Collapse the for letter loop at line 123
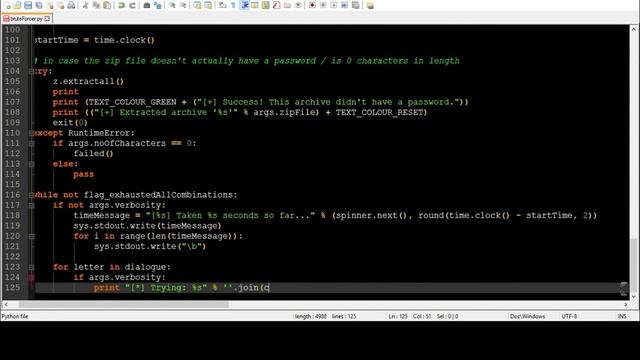The height and width of the screenshot is (360, 640). click(x=31, y=267)
